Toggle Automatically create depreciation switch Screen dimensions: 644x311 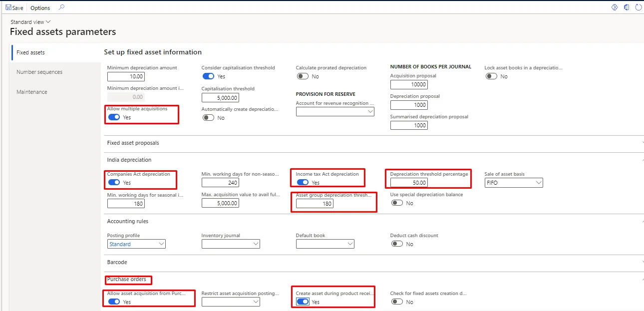click(x=208, y=118)
